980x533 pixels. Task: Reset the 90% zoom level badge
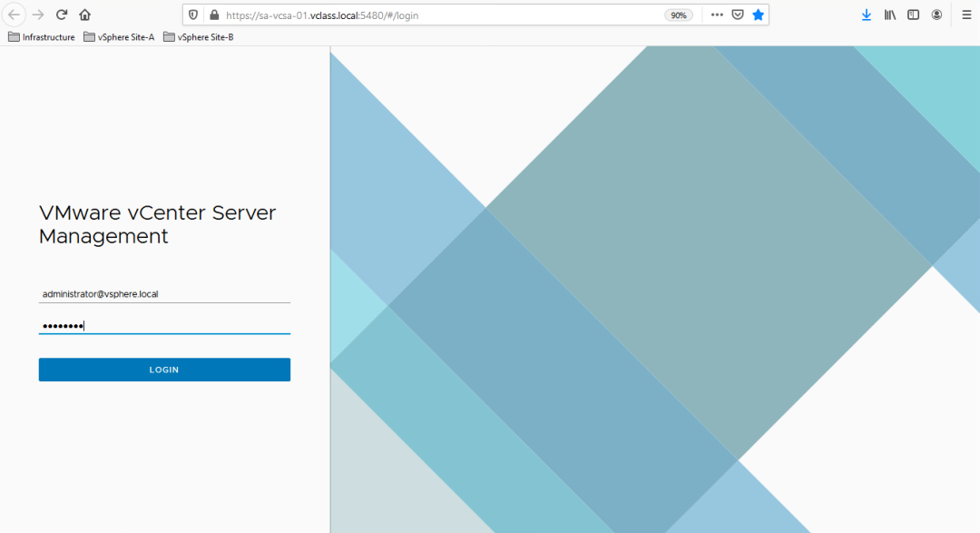679,15
